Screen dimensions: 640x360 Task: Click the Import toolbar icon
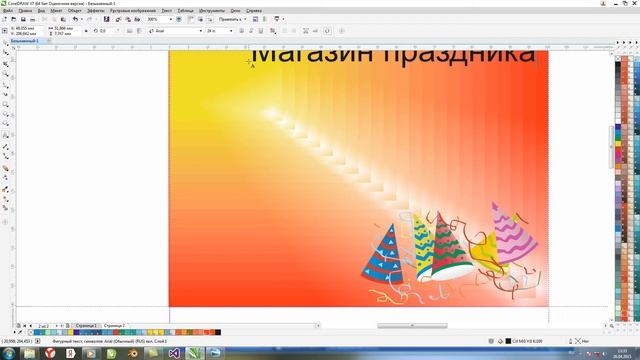118,19
